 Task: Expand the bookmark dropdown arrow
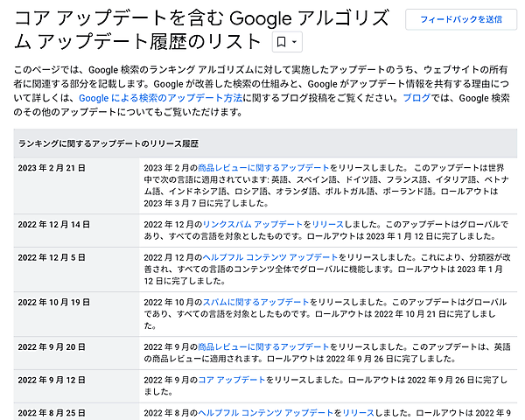[294, 42]
